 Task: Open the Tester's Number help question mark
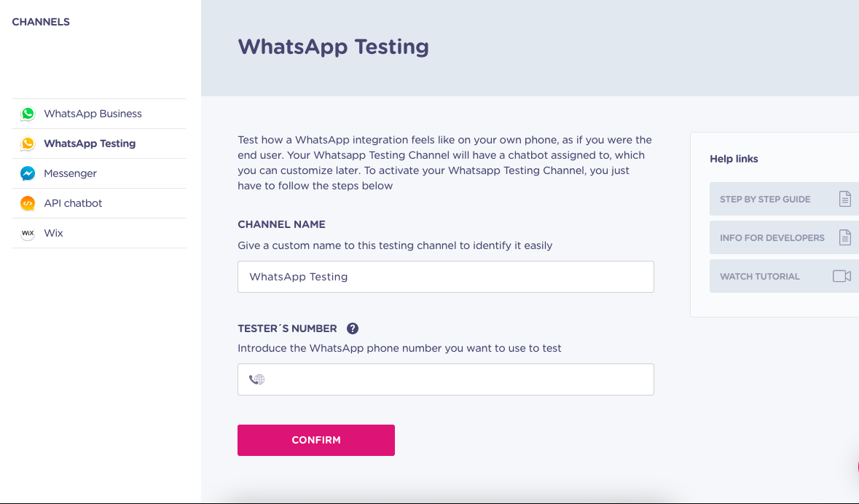pos(352,328)
